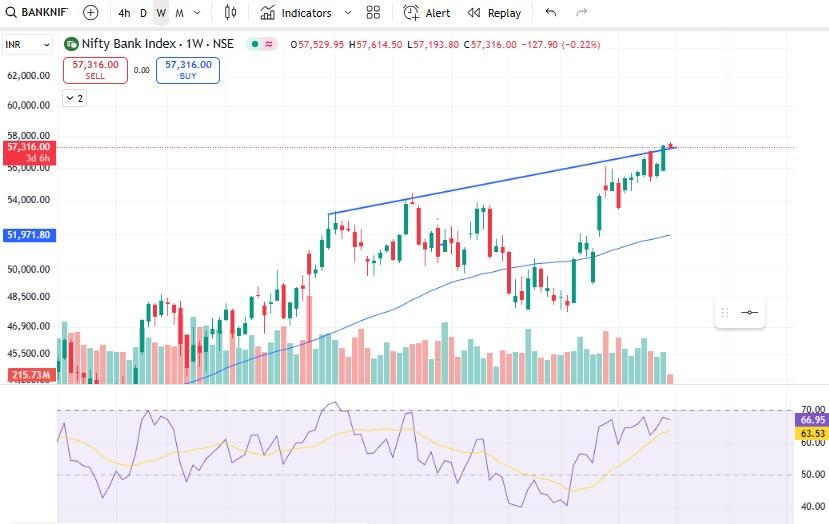Switch to the D daily timeframe
This screenshot has width=829, height=524.
pos(143,13)
